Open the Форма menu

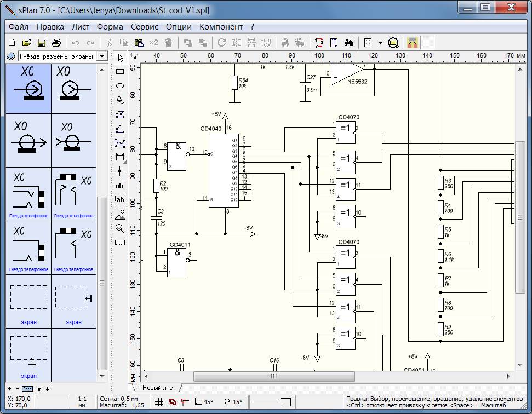[x=110, y=27]
